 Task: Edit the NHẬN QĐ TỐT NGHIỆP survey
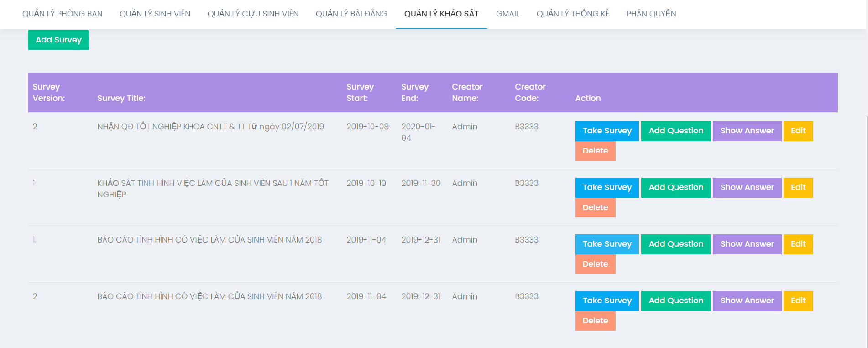[798, 131]
